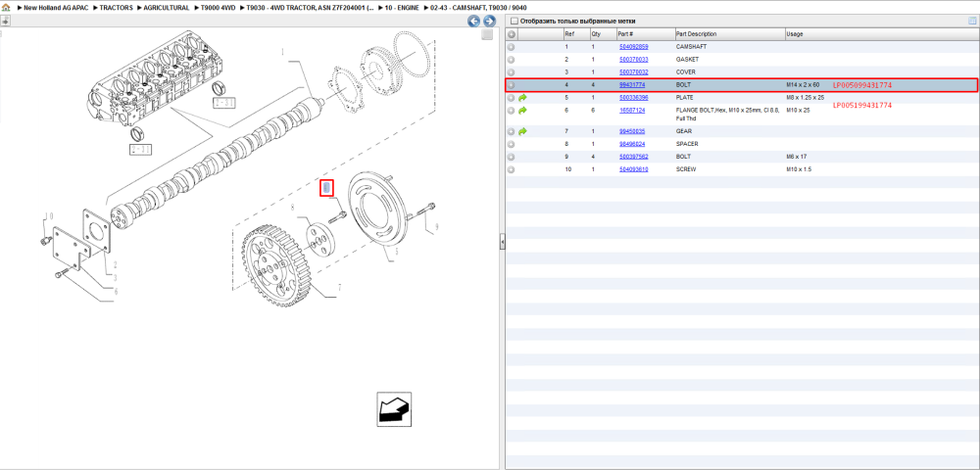
Task: Click the green arrow in the PLATE row
Action: pos(522,98)
